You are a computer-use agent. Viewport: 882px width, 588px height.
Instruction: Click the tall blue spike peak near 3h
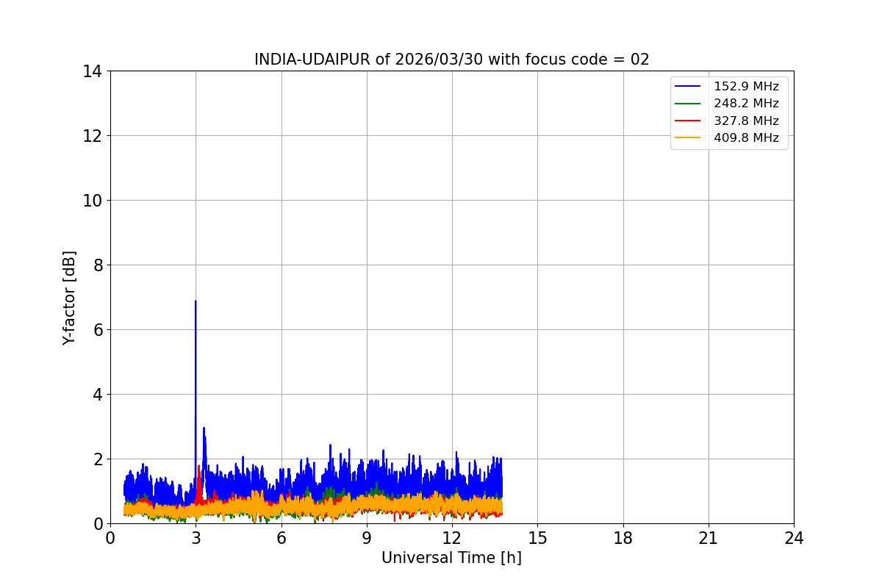196,301
